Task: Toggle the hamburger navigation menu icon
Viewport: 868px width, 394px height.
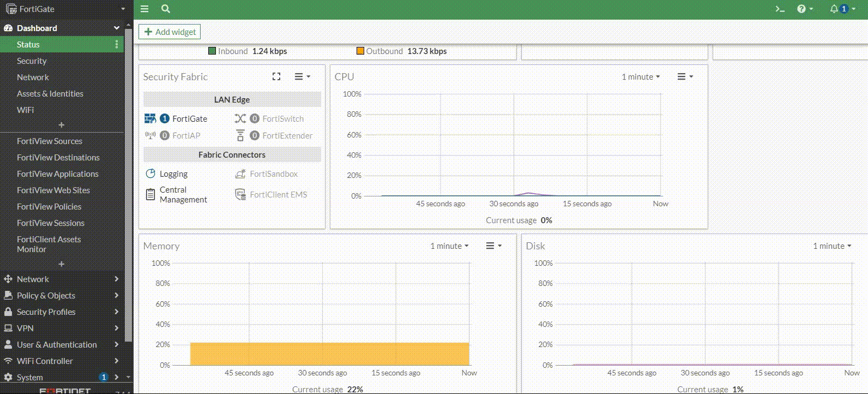Action: point(144,9)
